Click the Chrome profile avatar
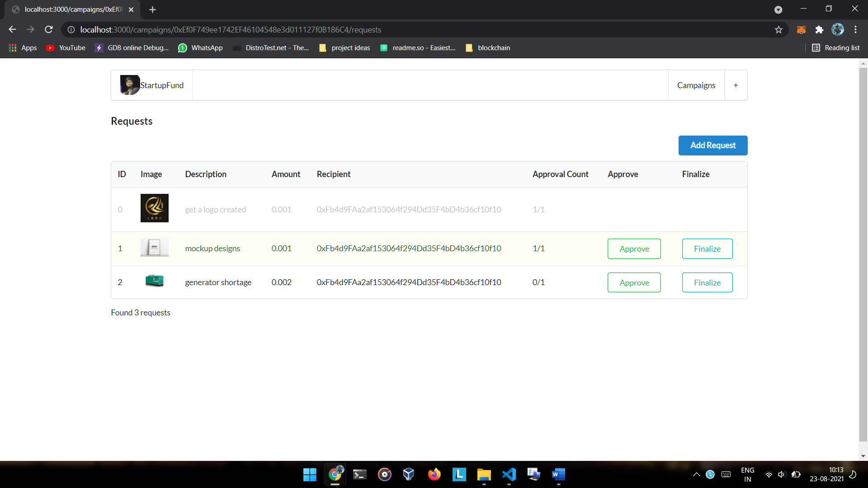Image resolution: width=868 pixels, height=488 pixels. click(838, 29)
